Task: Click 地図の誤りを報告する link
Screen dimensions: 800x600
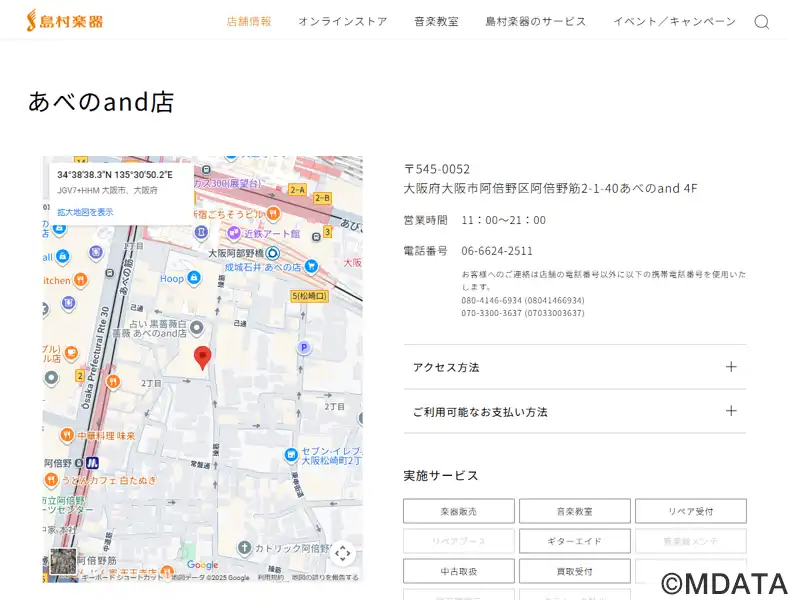Action: pos(324,578)
